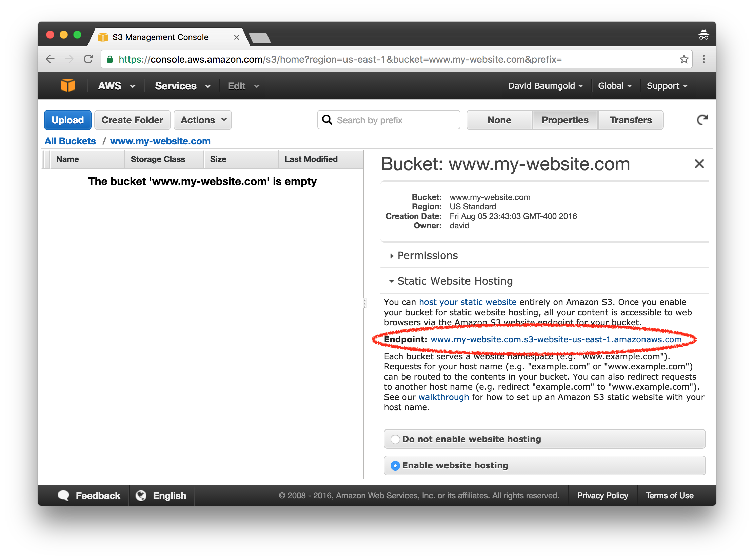Screen dimensions: 754x560
Task: Click the AWS orange cube logo
Action: [68, 85]
